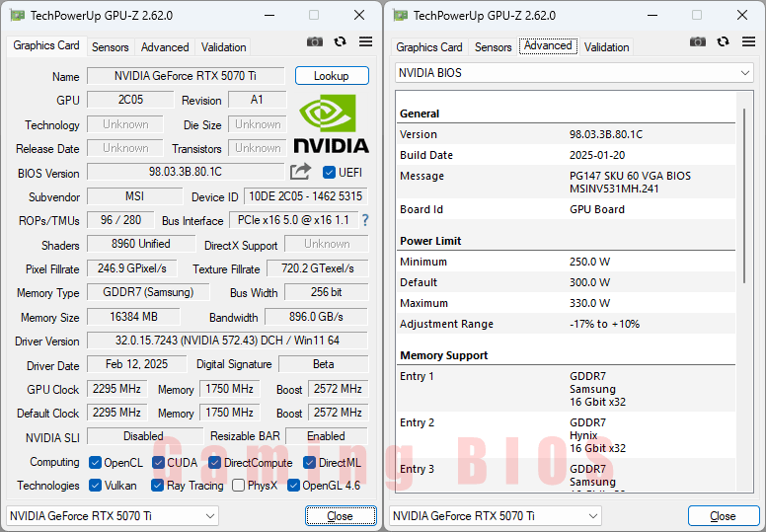Click the Default power limit value 300.0 W
This screenshot has width=766, height=532.
click(x=589, y=282)
